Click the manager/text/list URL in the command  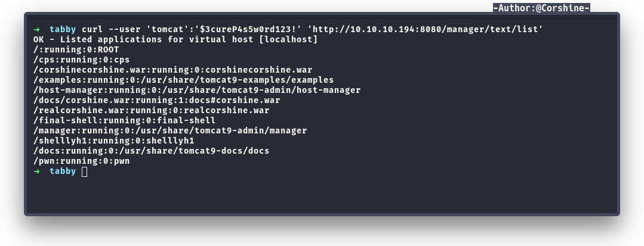click(426, 29)
